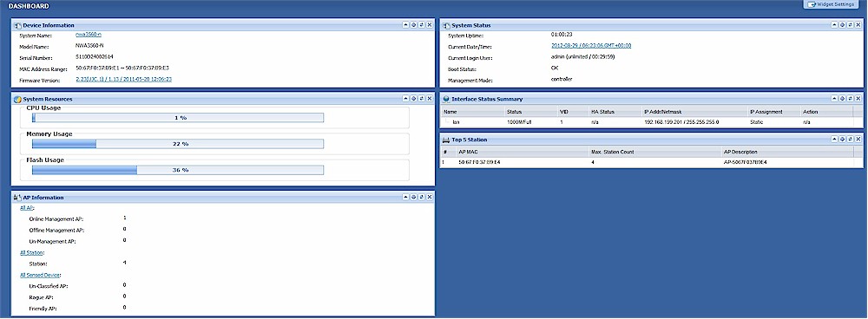The height and width of the screenshot is (319, 868).
Task: Open the firmware version link
Action: [x=123, y=79]
